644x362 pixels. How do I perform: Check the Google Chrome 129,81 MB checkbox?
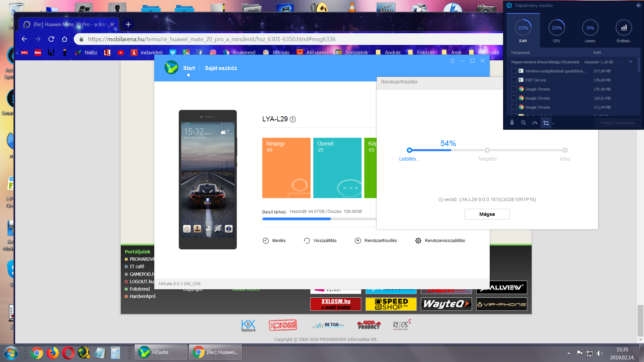(514, 98)
